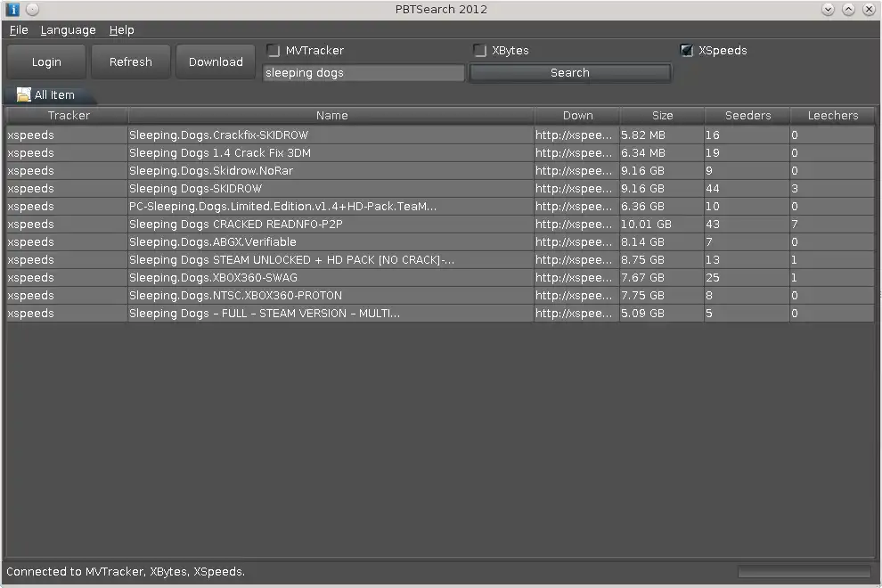Click seeders value '16'
Image resolution: width=882 pixels, height=588 pixels.
pyautogui.click(x=747, y=135)
